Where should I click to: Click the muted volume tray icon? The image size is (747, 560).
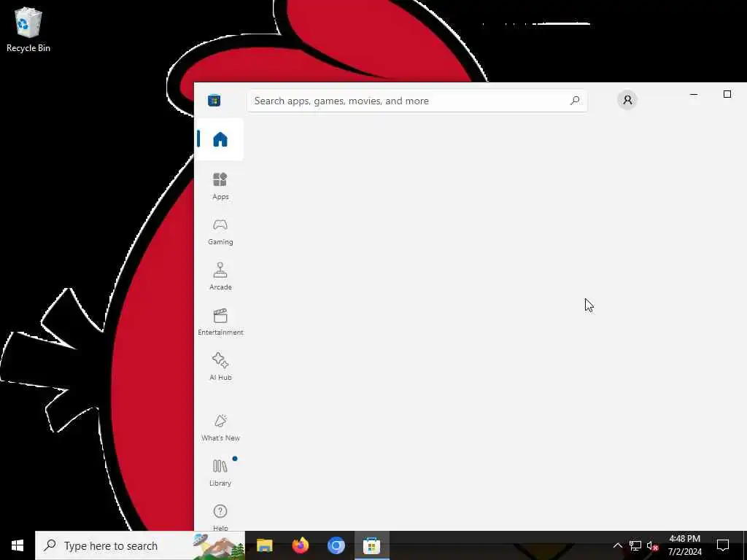pos(652,545)
